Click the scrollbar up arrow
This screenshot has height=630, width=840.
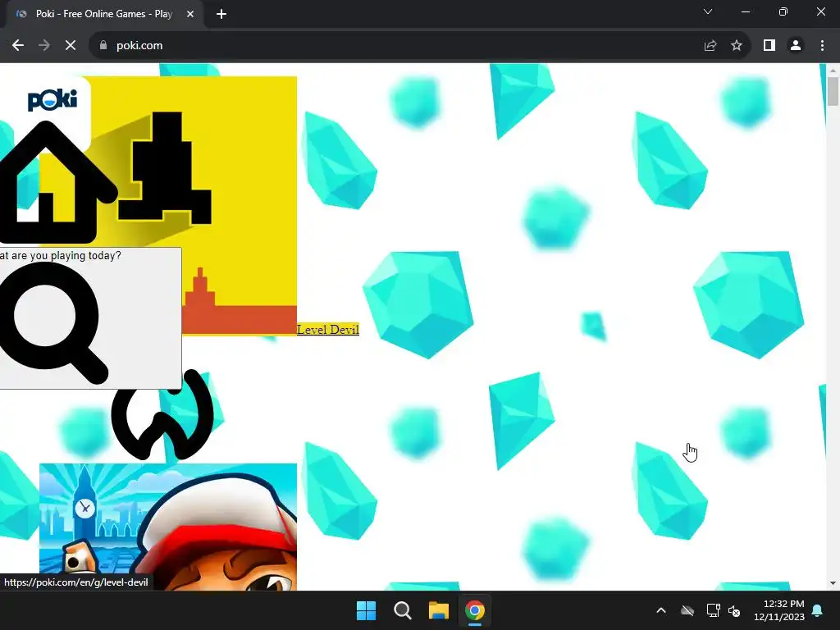click(833, 71)
